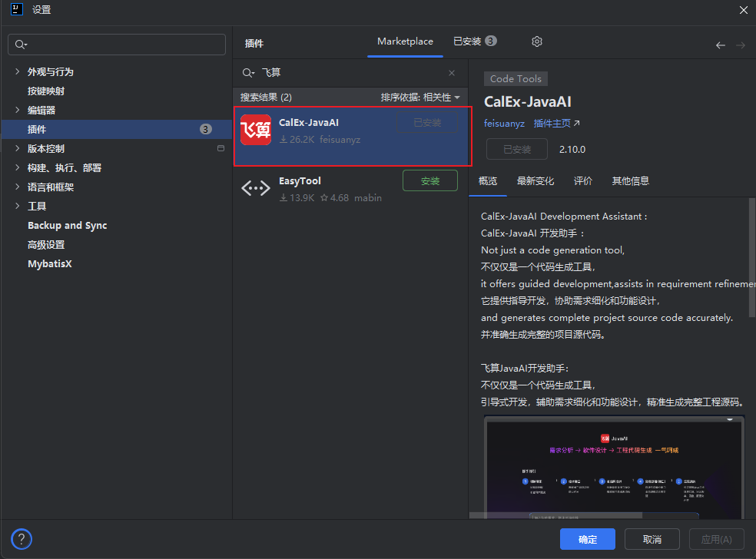Select 插件 in settings tree
756x559 pixels.
(117, 129)
